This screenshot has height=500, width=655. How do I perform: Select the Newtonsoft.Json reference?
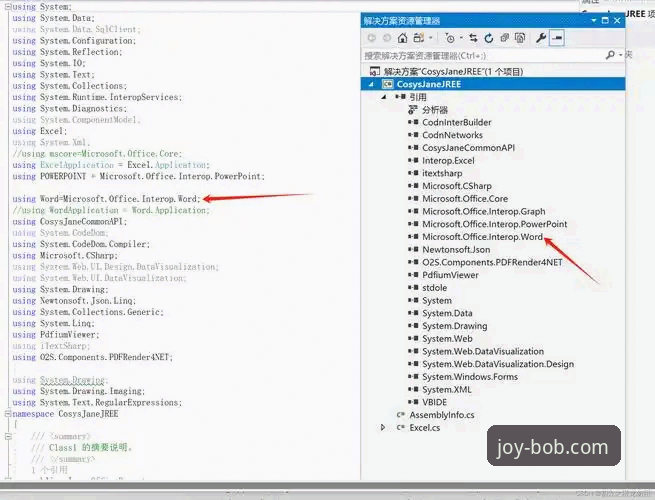[455, 250]
